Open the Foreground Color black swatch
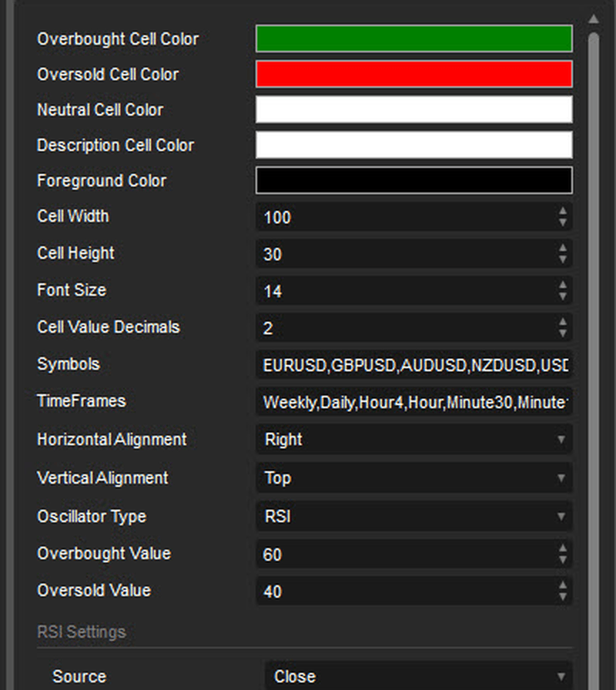This screenshot has height=690, width=616. [x=413, y=180]
